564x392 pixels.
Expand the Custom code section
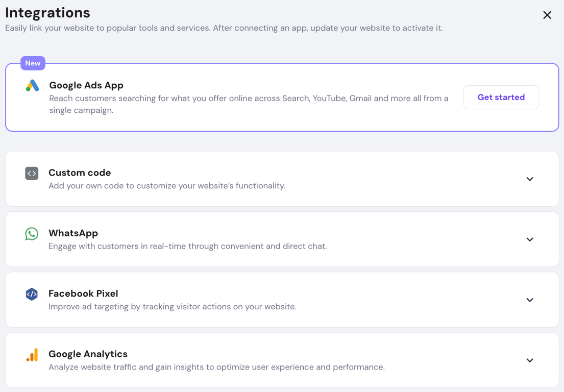(x=530, y=179)
